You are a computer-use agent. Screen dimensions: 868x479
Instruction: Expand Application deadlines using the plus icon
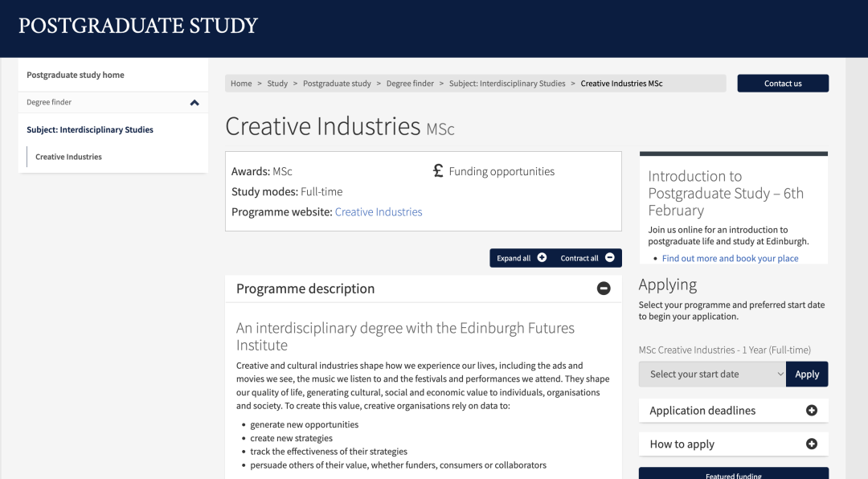[x=811, y=411]
